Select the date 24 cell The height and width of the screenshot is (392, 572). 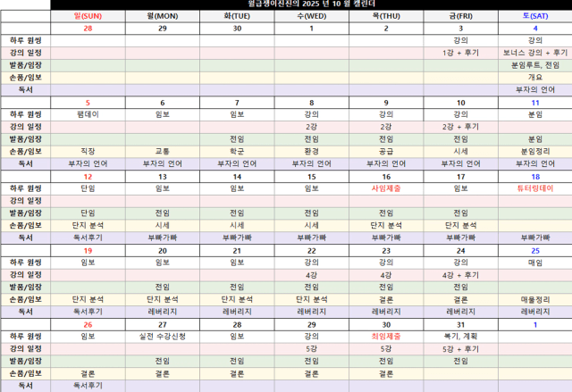coord(461,251)
